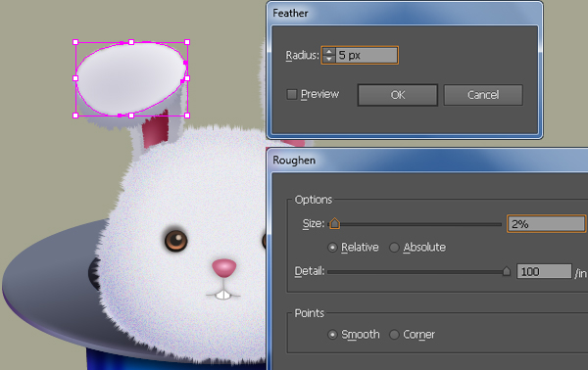The height and width of the screenshot is (370, 588).
Task: Cancel the Feather dialog
Action: [483, 95]
